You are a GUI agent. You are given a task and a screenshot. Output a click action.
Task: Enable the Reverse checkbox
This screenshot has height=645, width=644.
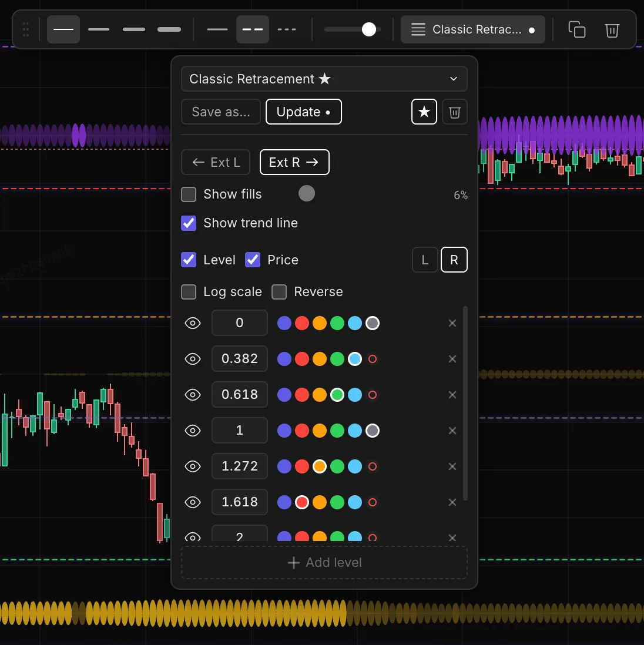(279, 291)
